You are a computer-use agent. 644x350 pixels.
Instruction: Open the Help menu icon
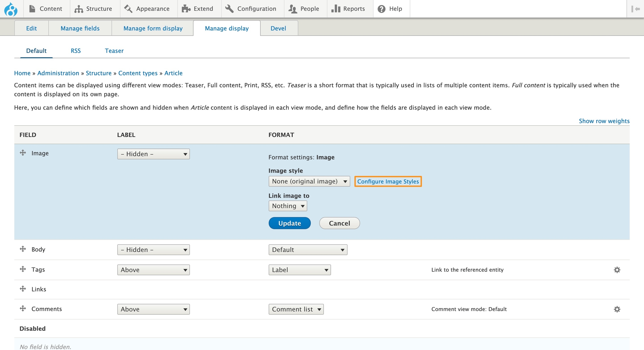click(x=381, y=9)
